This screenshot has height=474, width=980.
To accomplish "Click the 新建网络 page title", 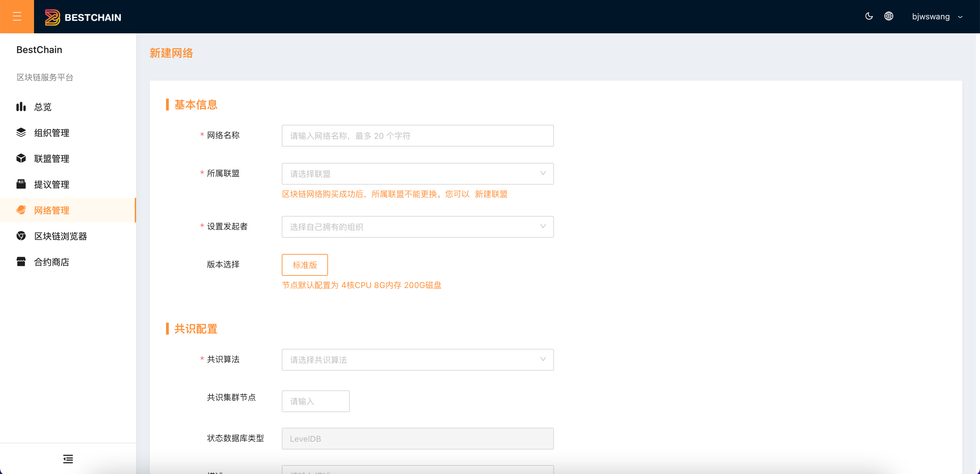I will coord(171,53).
